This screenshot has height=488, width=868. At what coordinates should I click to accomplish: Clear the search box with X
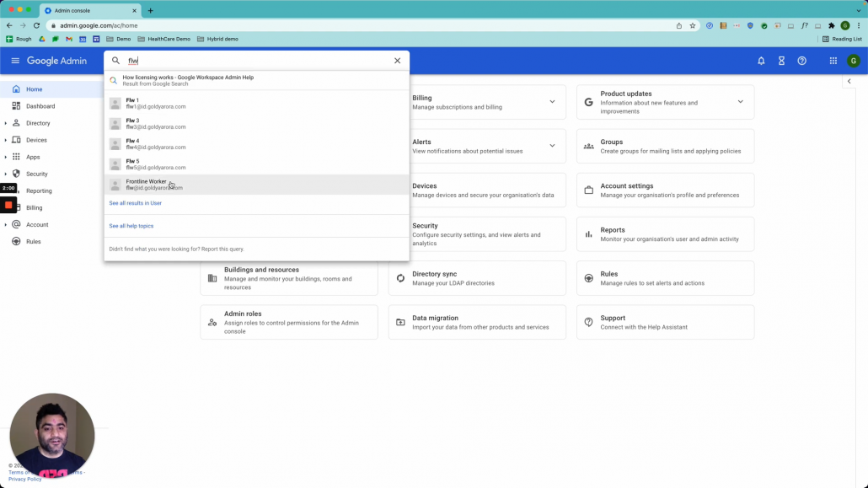[x=397, y=61]
